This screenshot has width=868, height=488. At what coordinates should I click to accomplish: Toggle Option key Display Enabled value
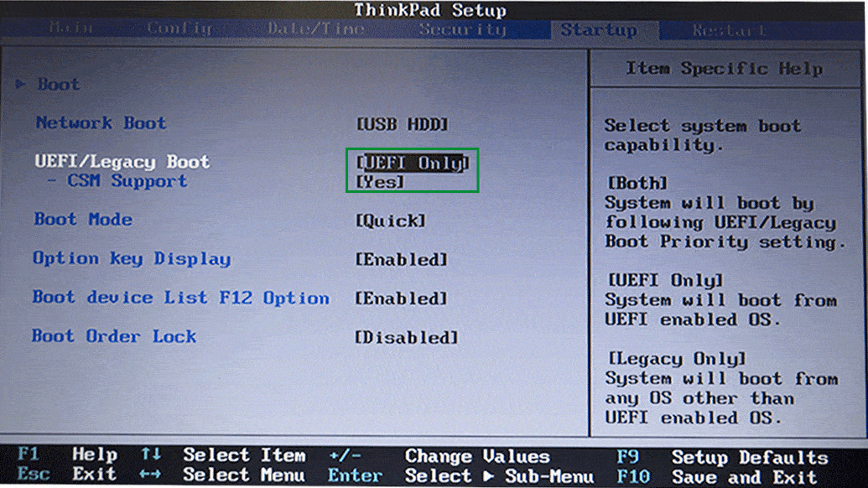point(402,259)
